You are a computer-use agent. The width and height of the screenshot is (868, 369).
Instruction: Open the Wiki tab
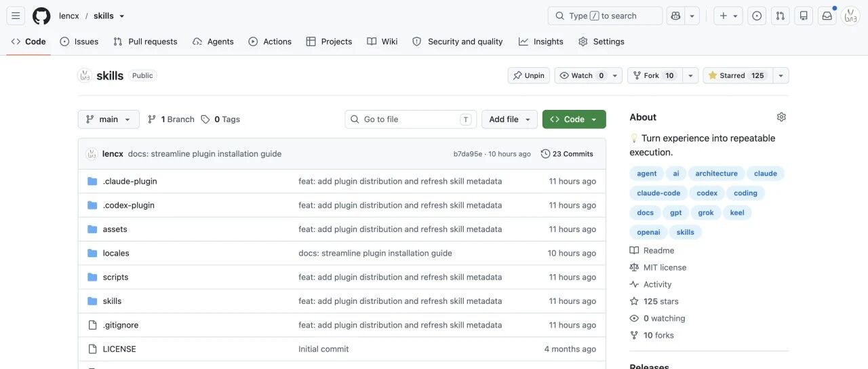coord(382,41)
